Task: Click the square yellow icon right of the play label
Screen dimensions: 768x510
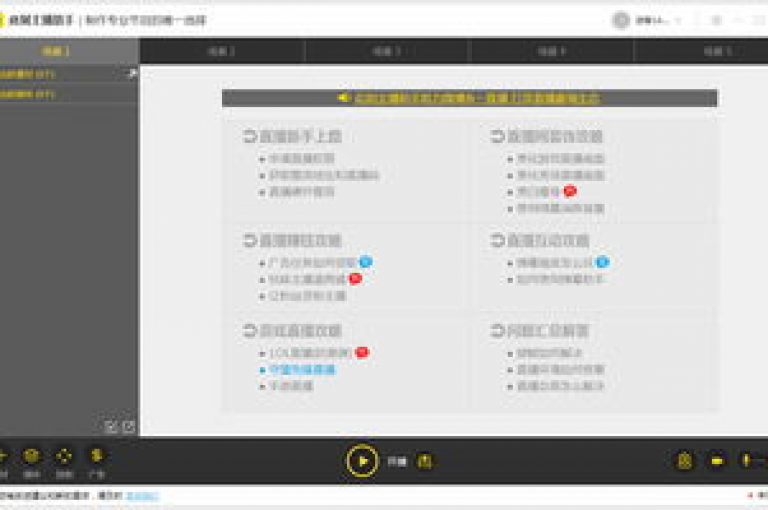Action: [x=425, y=461]
